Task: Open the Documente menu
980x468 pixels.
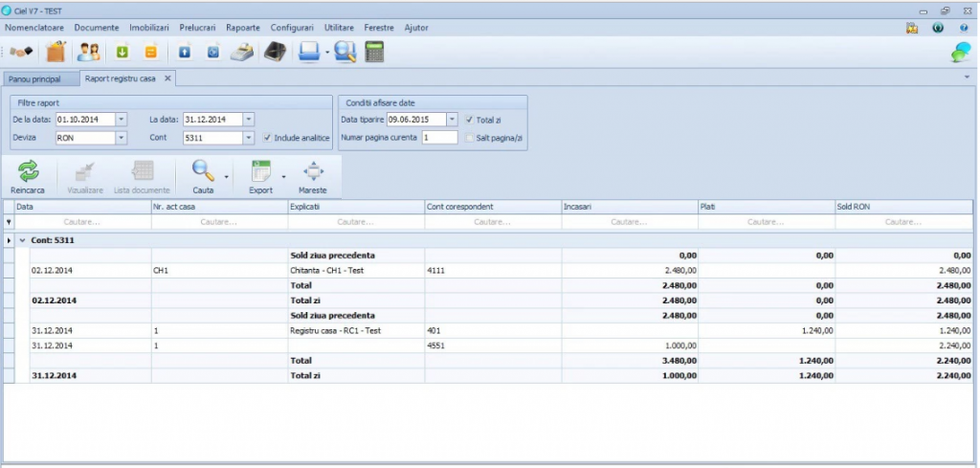Action: 97,28
